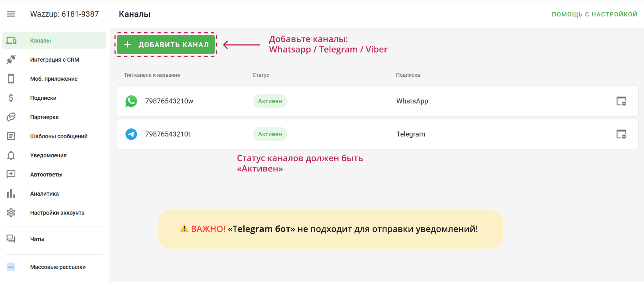Click the Подписка column header
The width and height of the screenshot is (644, 282).
(408, 75)
